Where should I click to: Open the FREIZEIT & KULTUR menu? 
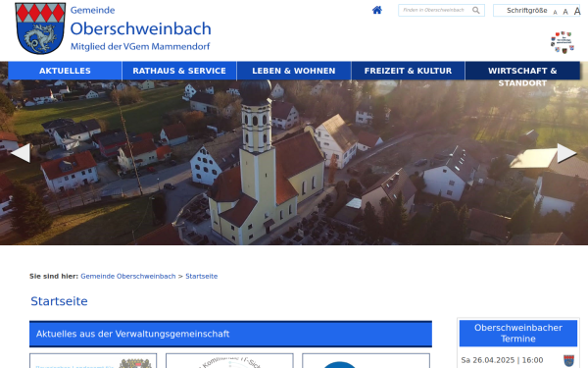click(408, 71)
